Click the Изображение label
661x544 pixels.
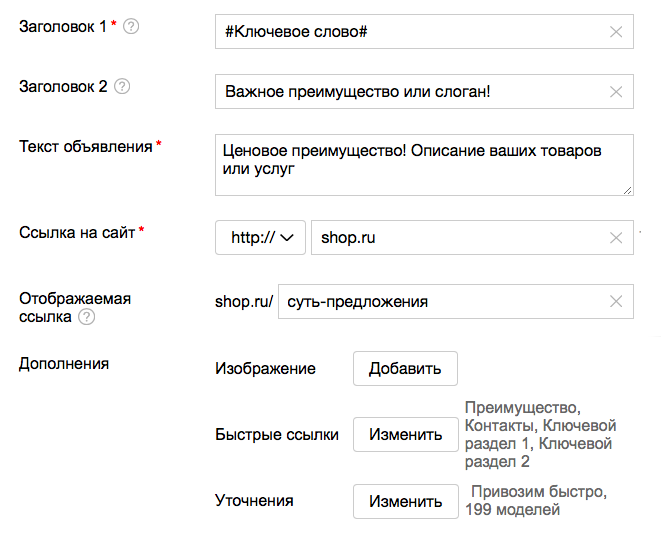click(x=265, y=369)
